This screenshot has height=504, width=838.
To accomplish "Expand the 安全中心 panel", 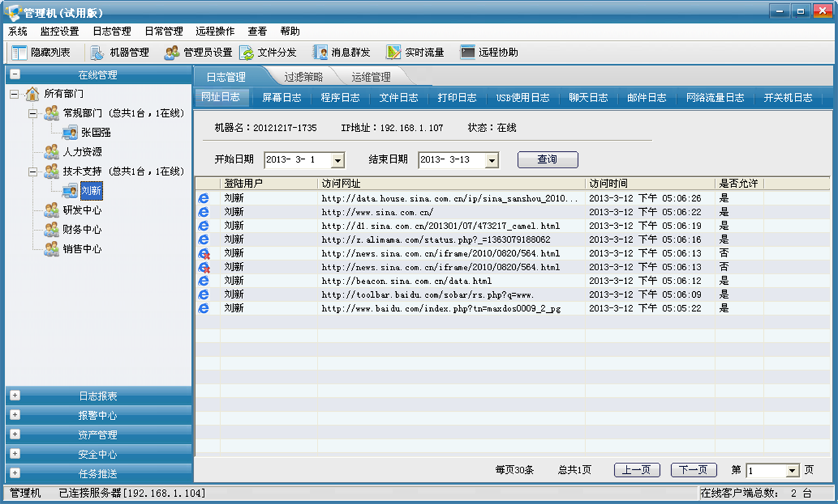I will tap(15, 454).
